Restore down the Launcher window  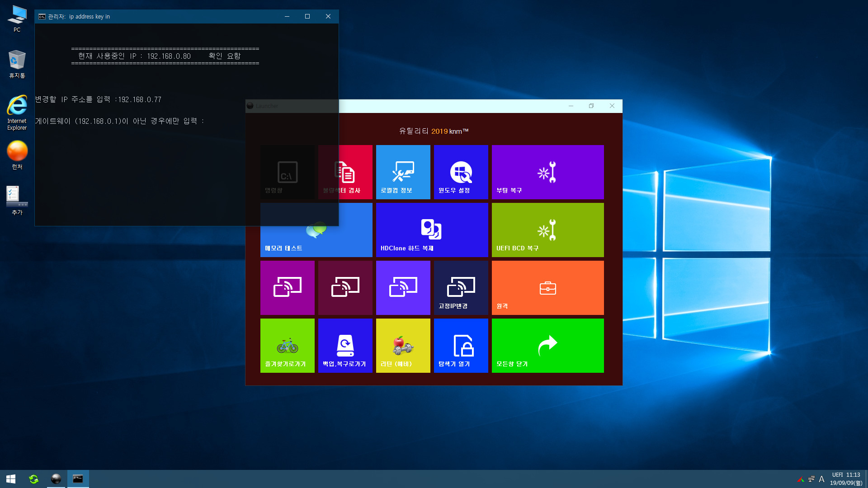(x=591, y=106)
